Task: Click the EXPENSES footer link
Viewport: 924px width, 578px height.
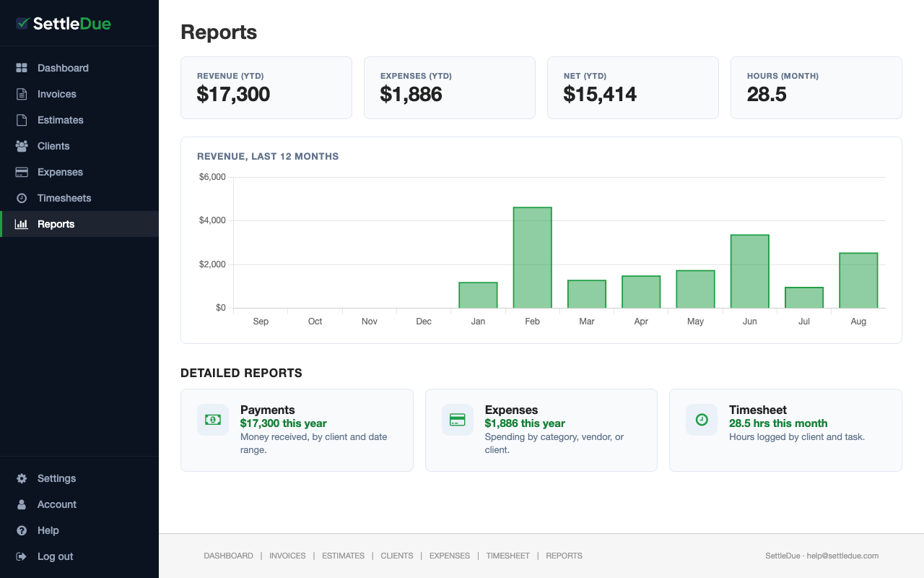Action: click(450, 556)
